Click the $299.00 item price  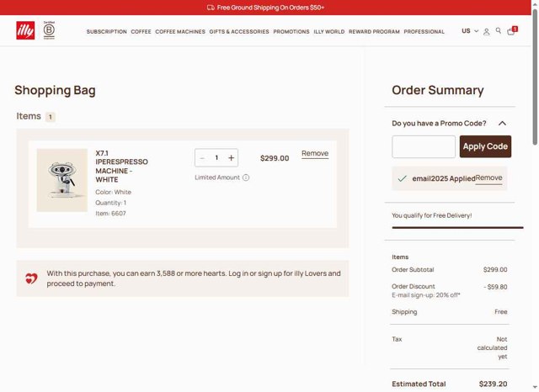coord(275,158)
